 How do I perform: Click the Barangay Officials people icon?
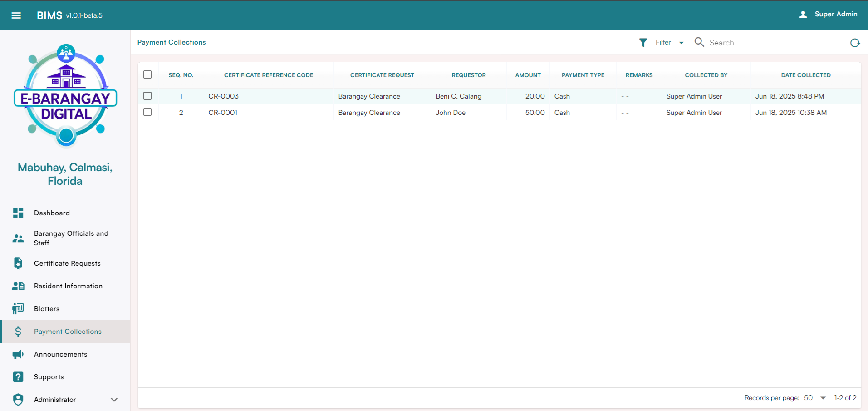(18, 238)
